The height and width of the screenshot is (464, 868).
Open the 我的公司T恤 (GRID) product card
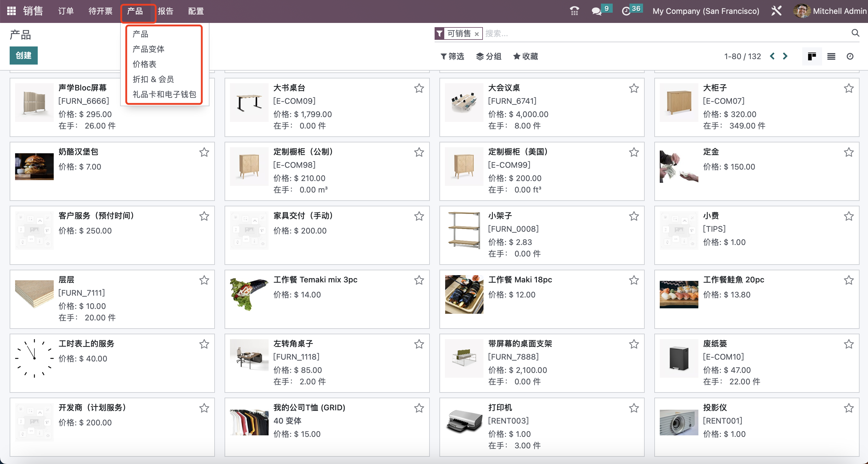tap(327, 427)
